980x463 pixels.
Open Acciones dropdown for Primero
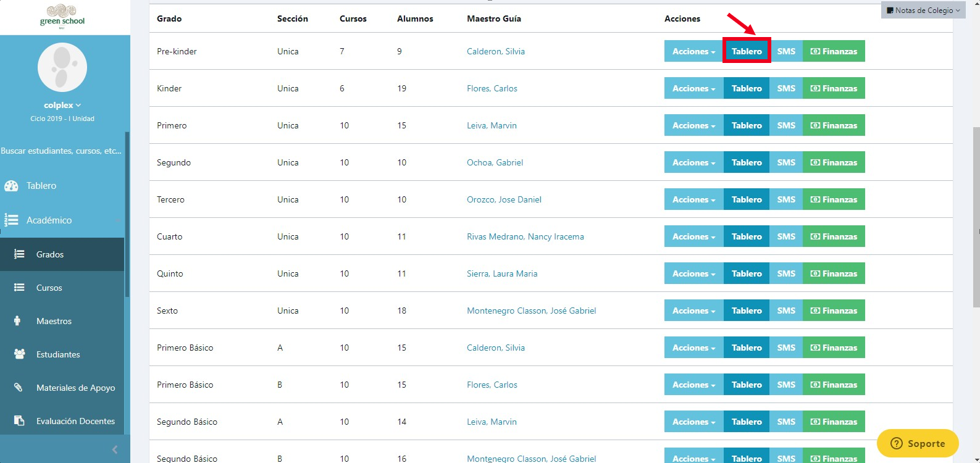pyautogui.click(x=693, y=125)
